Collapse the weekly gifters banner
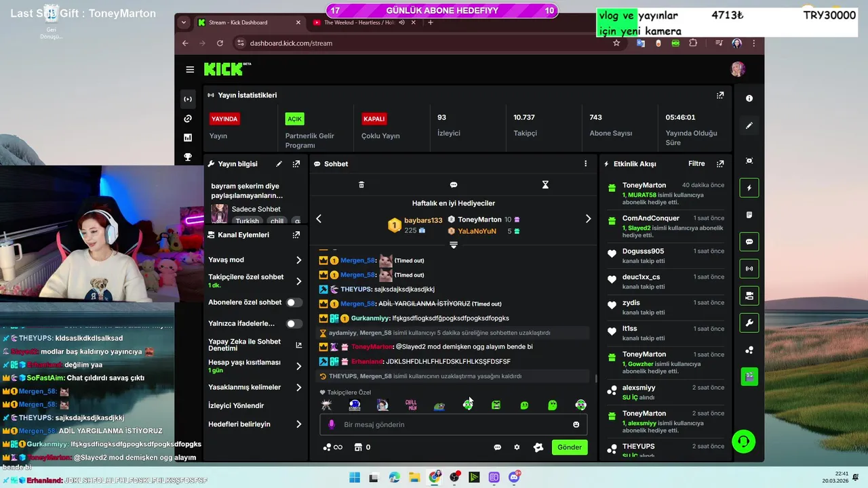 454,245
